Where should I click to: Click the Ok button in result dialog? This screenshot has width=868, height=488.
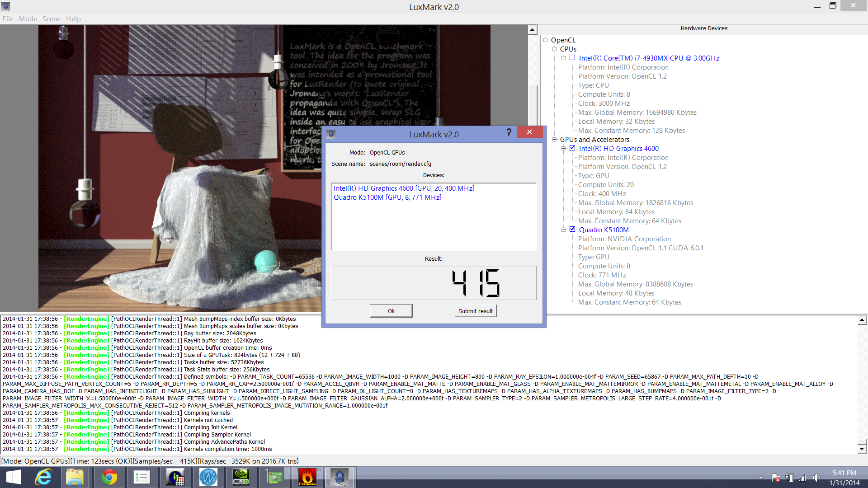click(391, 311)
